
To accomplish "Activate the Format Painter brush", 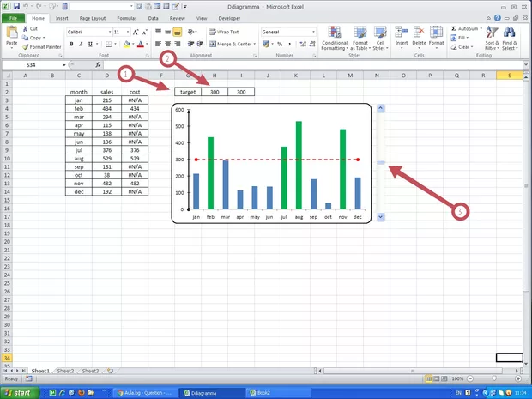I will click(x=26, y=47).
